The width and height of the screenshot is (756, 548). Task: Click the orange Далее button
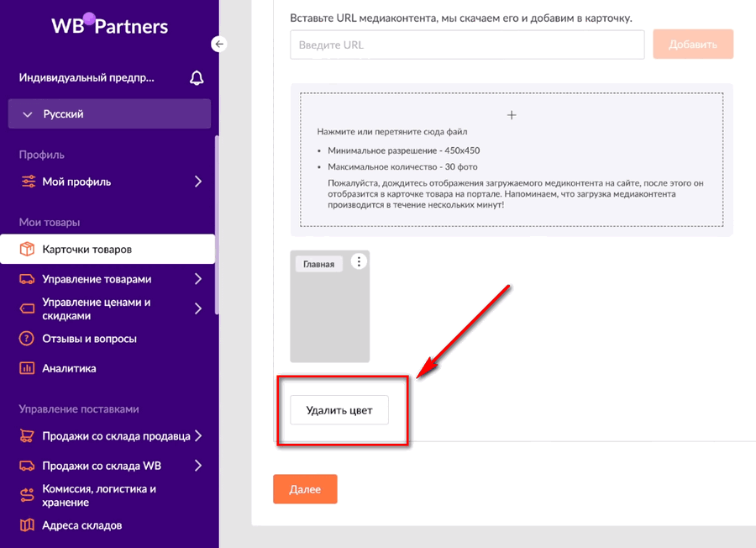click(305, 489)
